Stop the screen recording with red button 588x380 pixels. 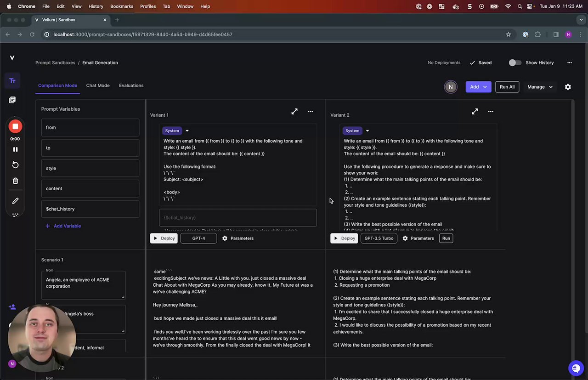15,126
